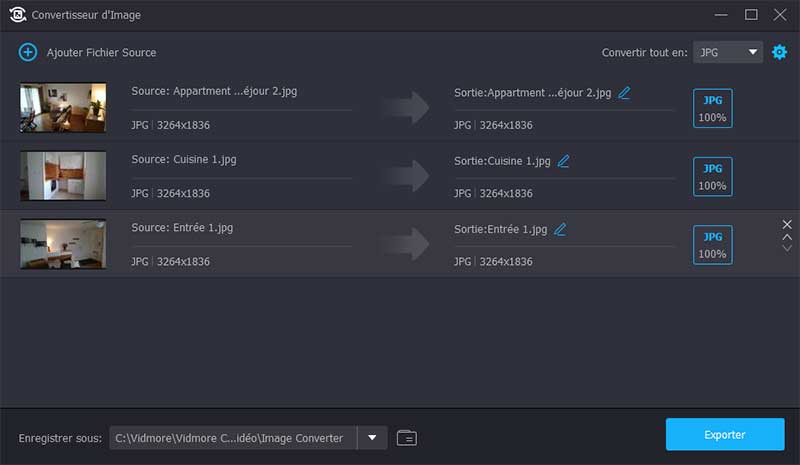
Task: Open conversion settings gear icon
Action: point(779,52)
